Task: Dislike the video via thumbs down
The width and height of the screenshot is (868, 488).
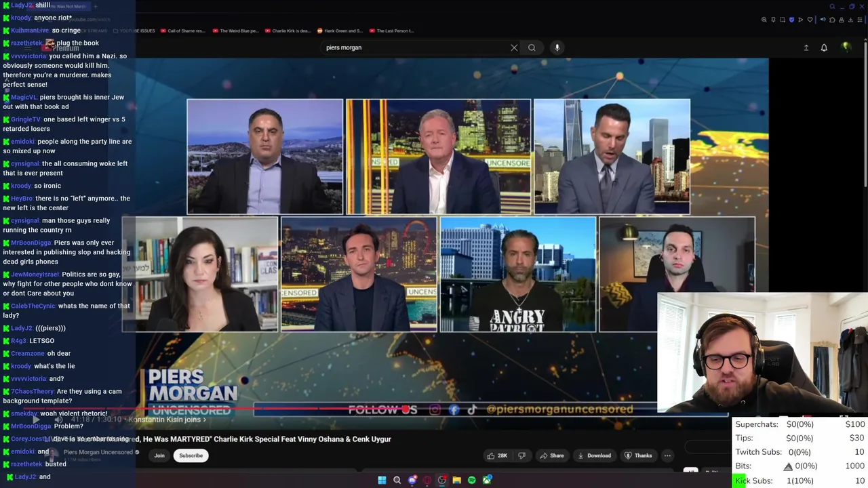Action: tap(521, 455)
